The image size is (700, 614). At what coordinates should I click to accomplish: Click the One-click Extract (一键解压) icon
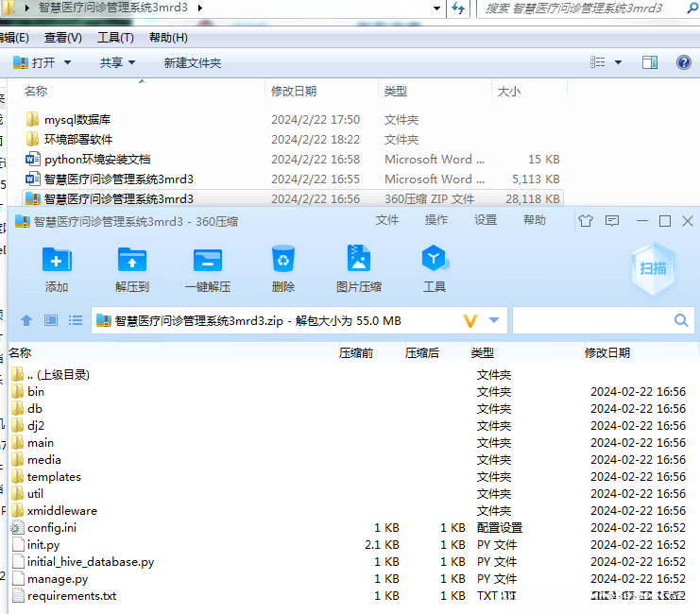click(x=208, y=260)
